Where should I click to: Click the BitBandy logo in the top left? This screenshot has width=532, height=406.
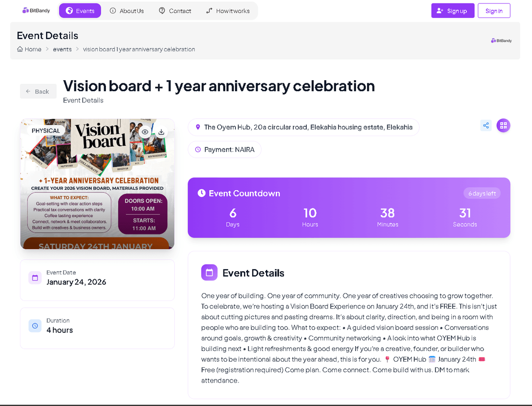pos(35,10)
